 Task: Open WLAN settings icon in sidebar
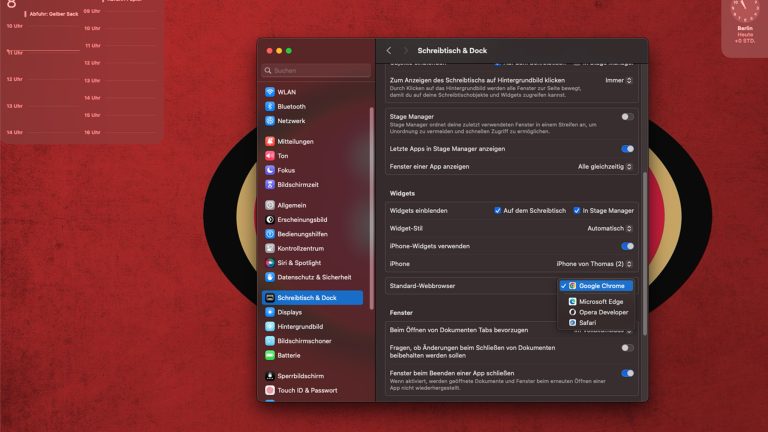(x=270, y=92)
